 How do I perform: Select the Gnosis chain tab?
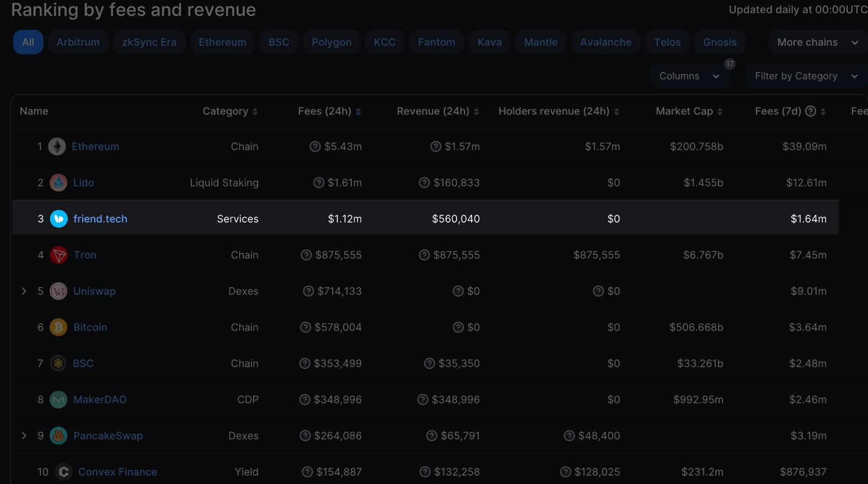(x=720, y=42)
